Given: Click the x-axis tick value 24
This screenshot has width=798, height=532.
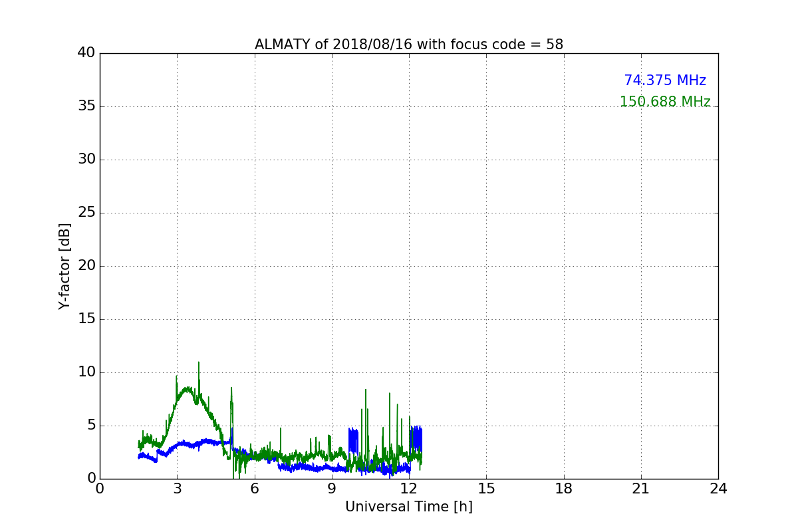Looking at the screenshot, I should pos(718,489).
